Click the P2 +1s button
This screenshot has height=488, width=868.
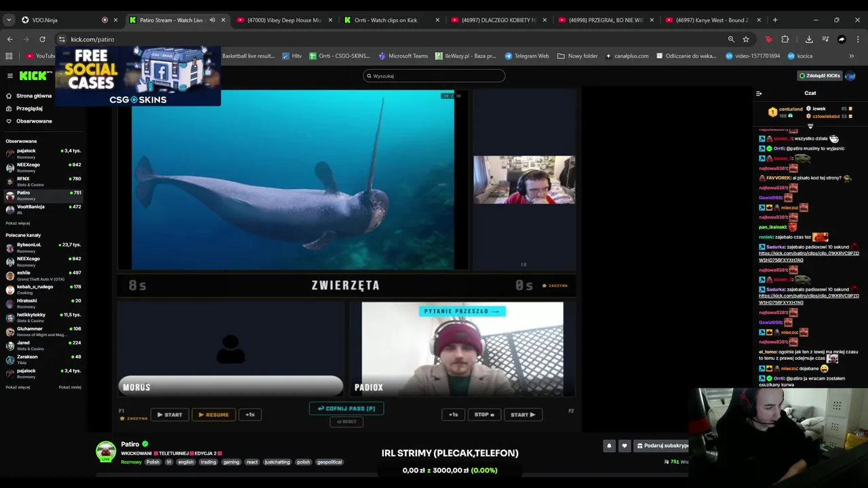point(454,415)
